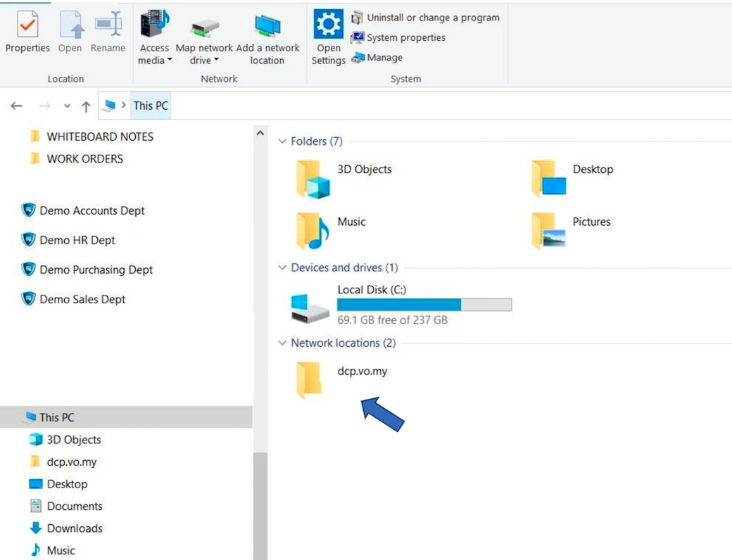Open the dcp.vo.my network location folder
The width and height of the screenshot is (732, 560).
(x=310, y=378)
